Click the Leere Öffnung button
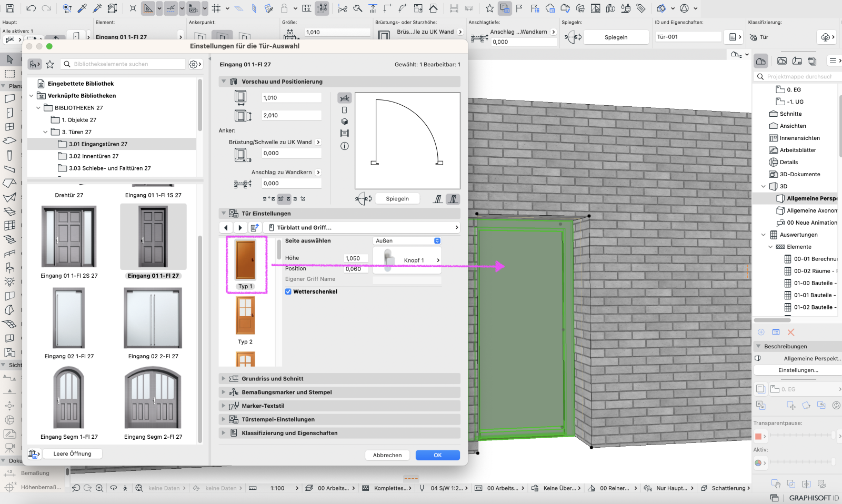Image resolution: width=842 pixels, height=504 pixels. [x=73, y=454]
